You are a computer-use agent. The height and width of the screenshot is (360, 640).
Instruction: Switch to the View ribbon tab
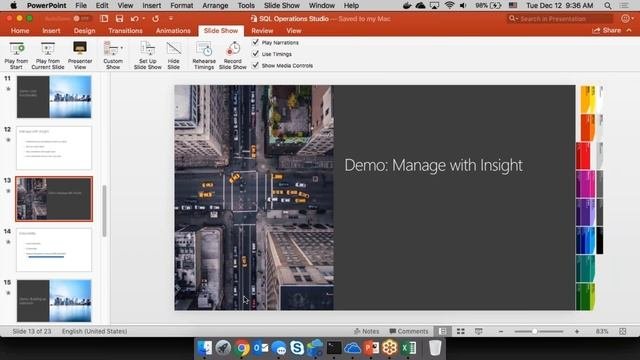click(x=293, y=31)
